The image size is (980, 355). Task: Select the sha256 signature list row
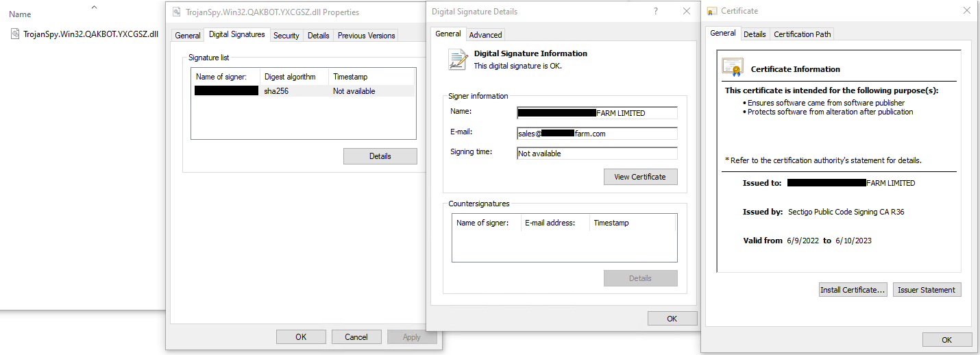pos(303,90)
